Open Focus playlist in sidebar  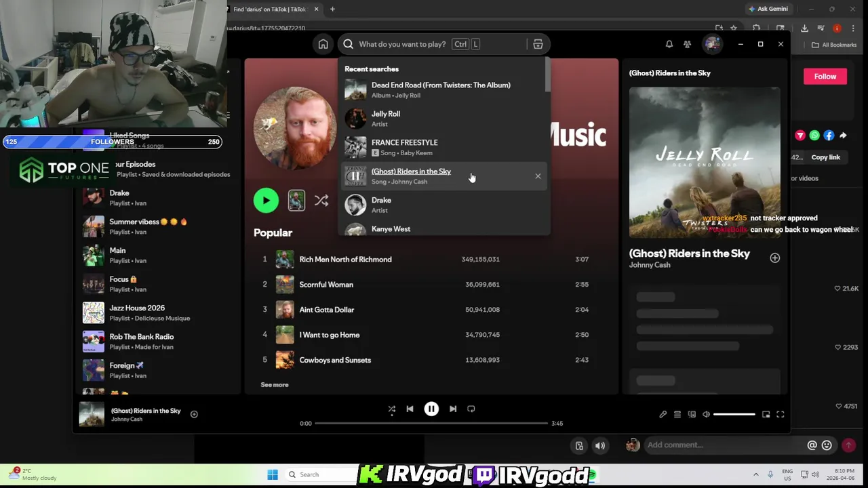158,284
